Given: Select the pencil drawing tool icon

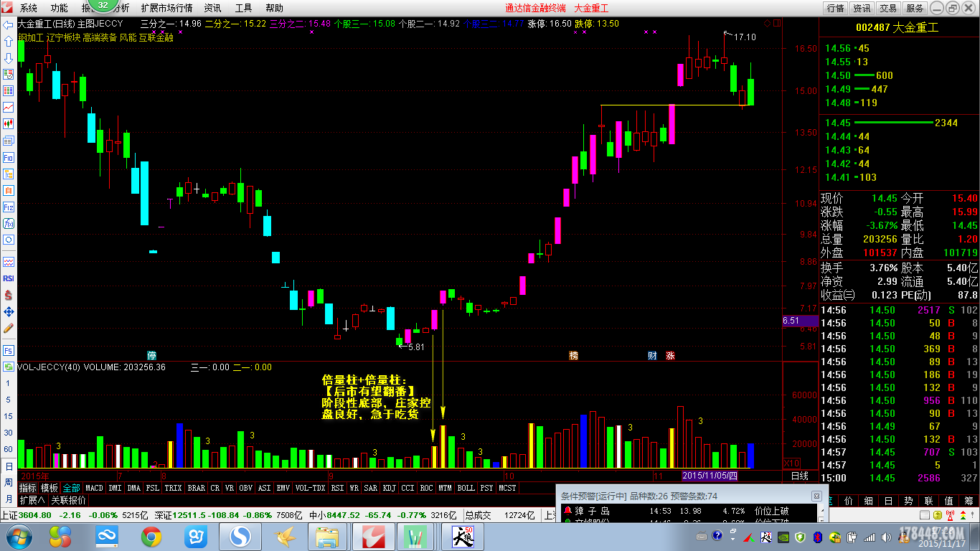Looking at the screenshot, I should pyautogui.click(x=8, y=328).
